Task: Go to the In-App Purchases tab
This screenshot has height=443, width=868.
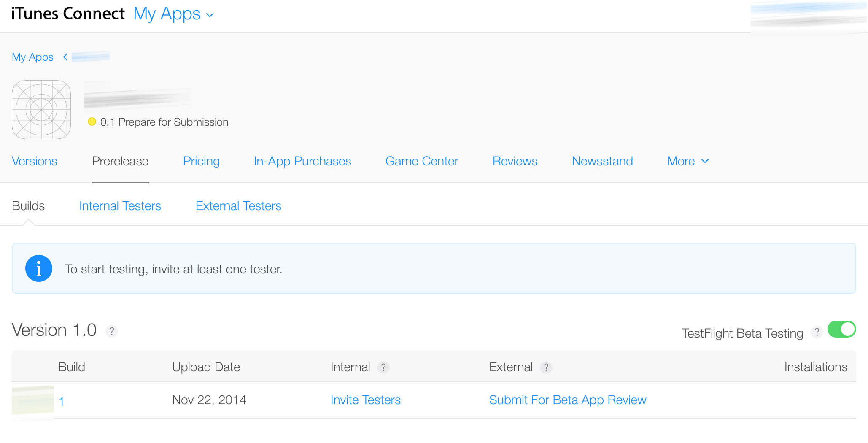Action: 302,161
